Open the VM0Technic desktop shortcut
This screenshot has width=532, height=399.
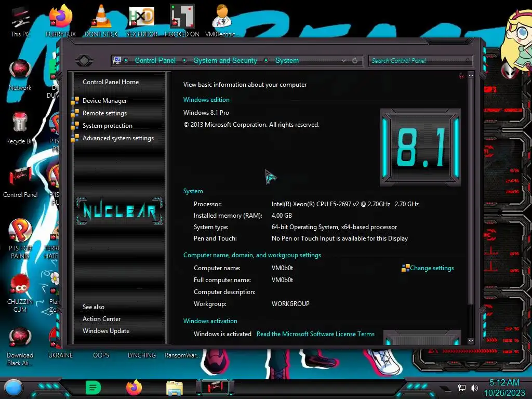[222, 21]
